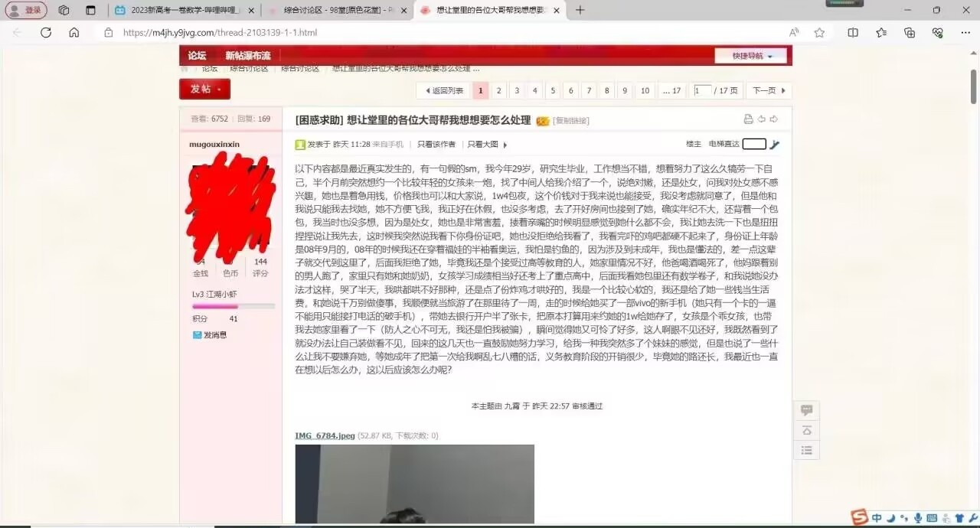Enable Sogou quiet mode moon icon

[890, 517]
